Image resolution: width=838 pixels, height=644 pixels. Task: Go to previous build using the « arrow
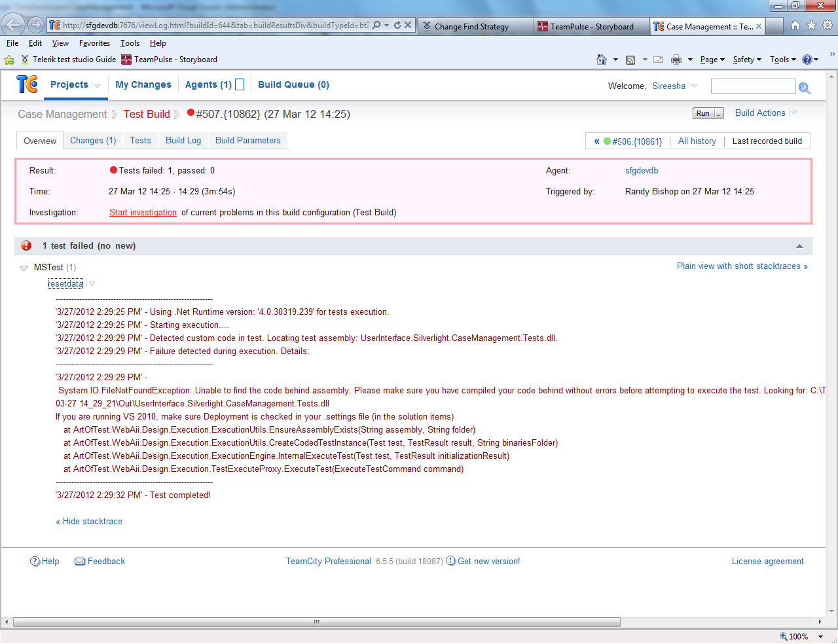pyautogui.click(x=596, y=141)
